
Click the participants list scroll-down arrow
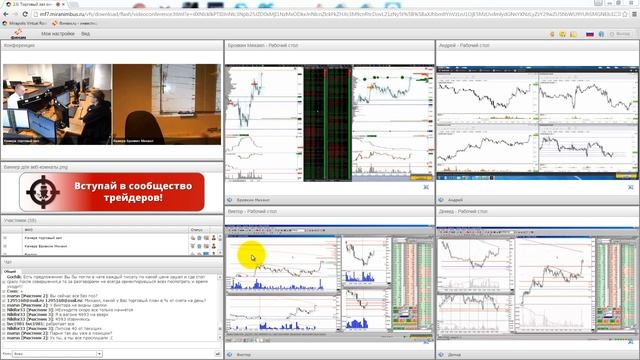(x=221, y=253)
